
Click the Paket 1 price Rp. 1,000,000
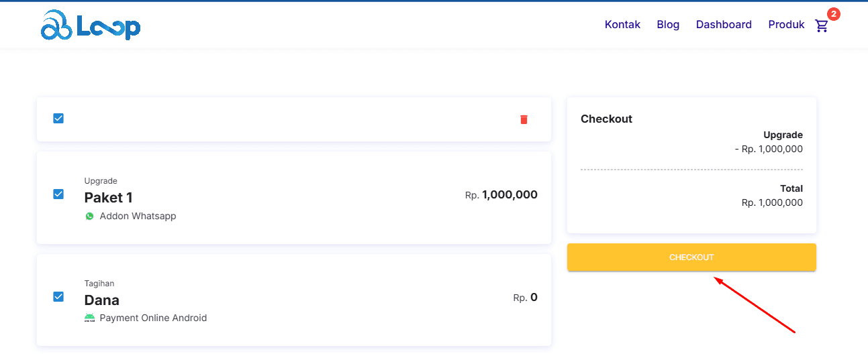[501, 195]
